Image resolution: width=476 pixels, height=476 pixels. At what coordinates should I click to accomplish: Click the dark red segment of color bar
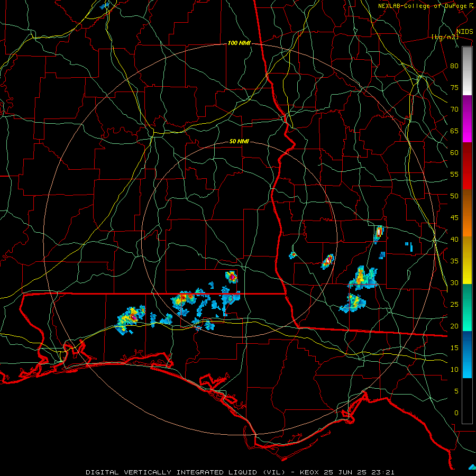coord(467,166)
